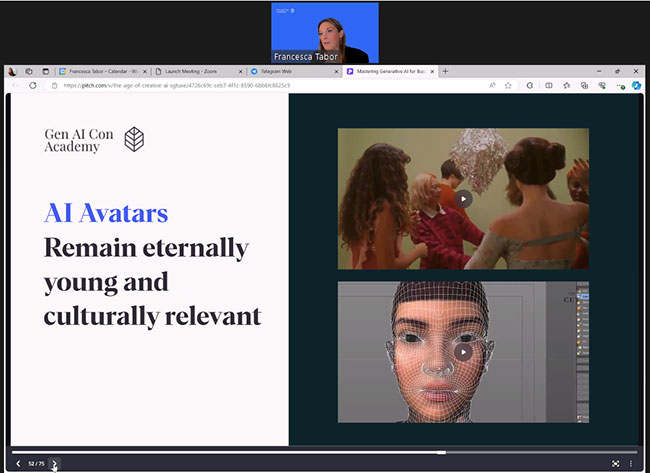Image resolution: width=650 pixels, height=473 pixels.
Task: Open Read aloud from address bar
Action: (492, 85)
